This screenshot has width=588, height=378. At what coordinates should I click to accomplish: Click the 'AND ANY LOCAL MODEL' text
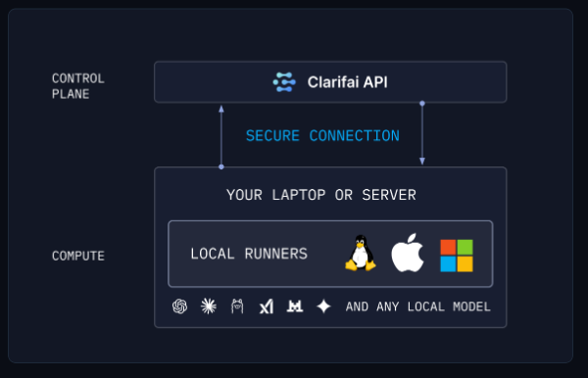click(x=418, y=307)
